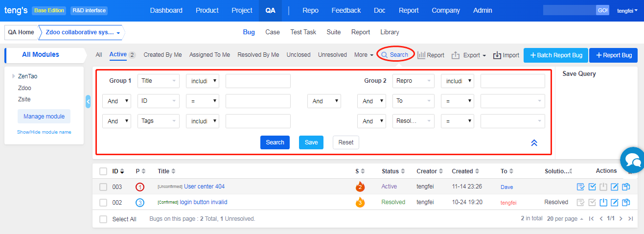Click the Import toolbar icon

506,55
